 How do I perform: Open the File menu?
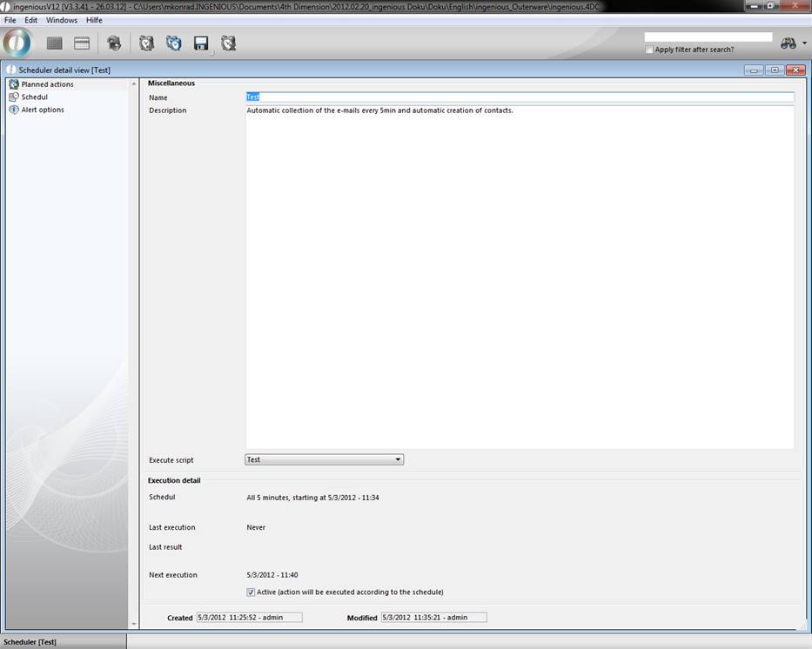click(10, 20)
